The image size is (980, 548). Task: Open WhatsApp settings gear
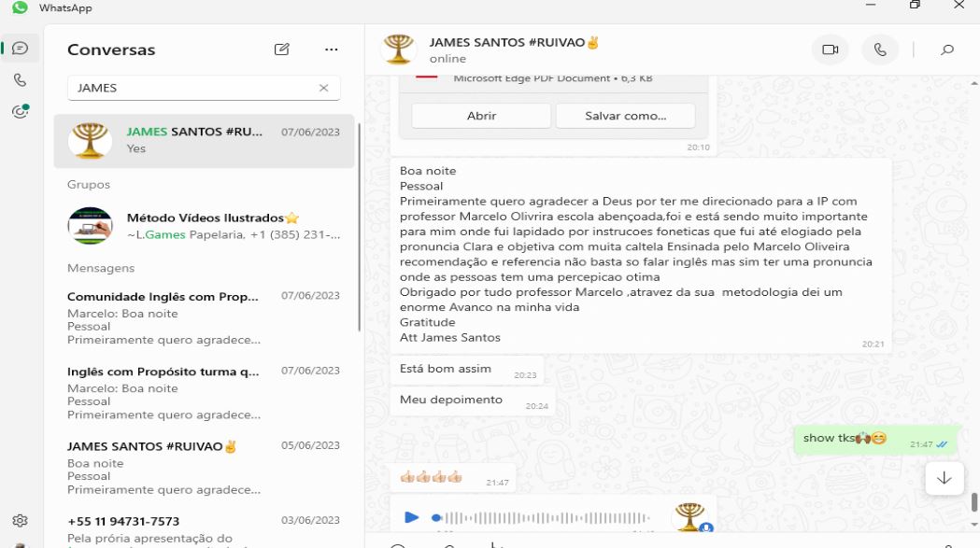tap(20, 521)
